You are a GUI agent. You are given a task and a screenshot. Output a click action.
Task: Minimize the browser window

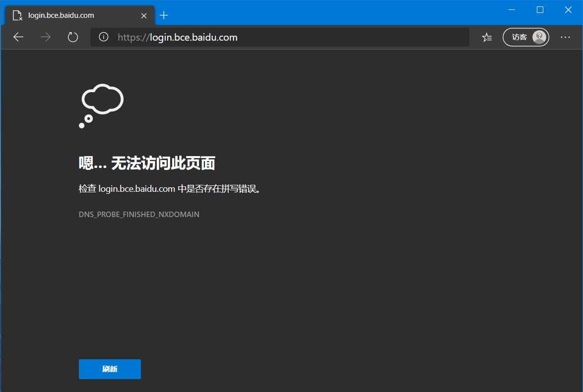pyautogui.click(x=512, y=10)
